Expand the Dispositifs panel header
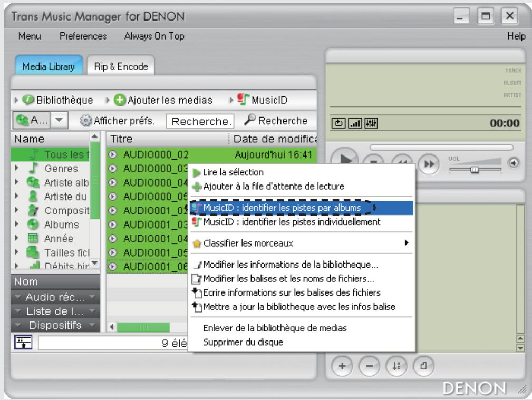Viewport: 532px width, 400px height. (55, 325)
